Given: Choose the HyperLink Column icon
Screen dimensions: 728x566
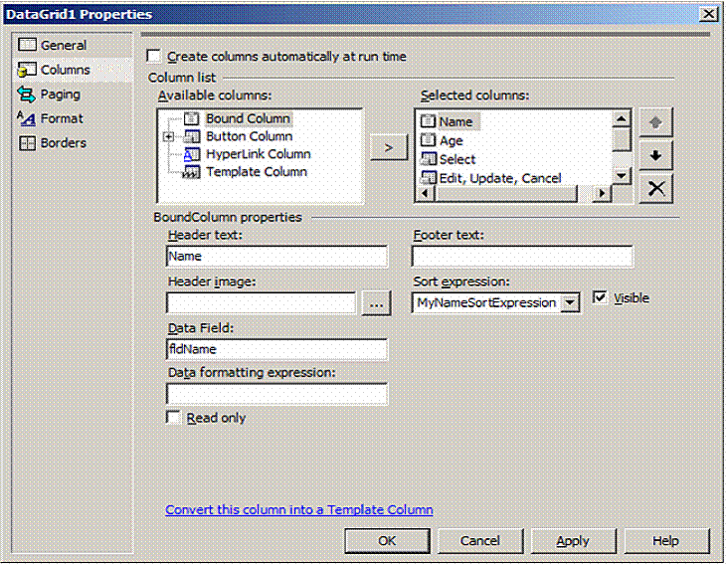Looking at the screenshot, I should [192, 154].
